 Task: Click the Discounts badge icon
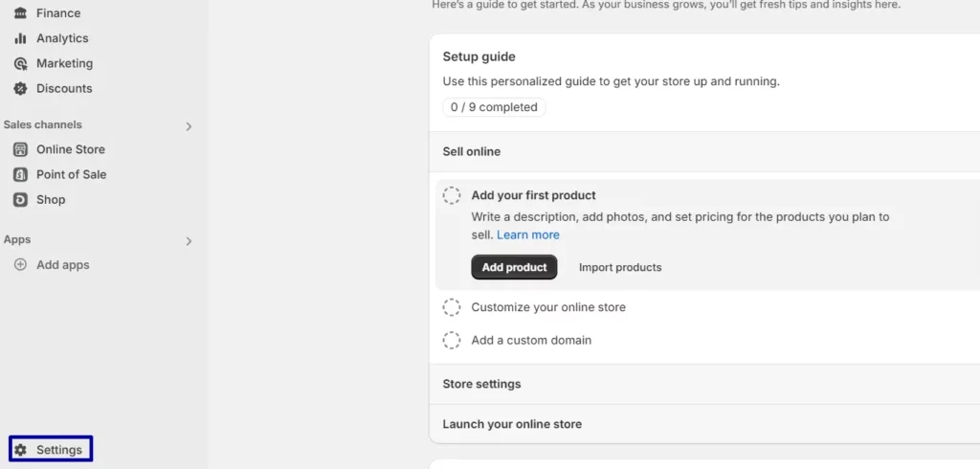(21, 88)
